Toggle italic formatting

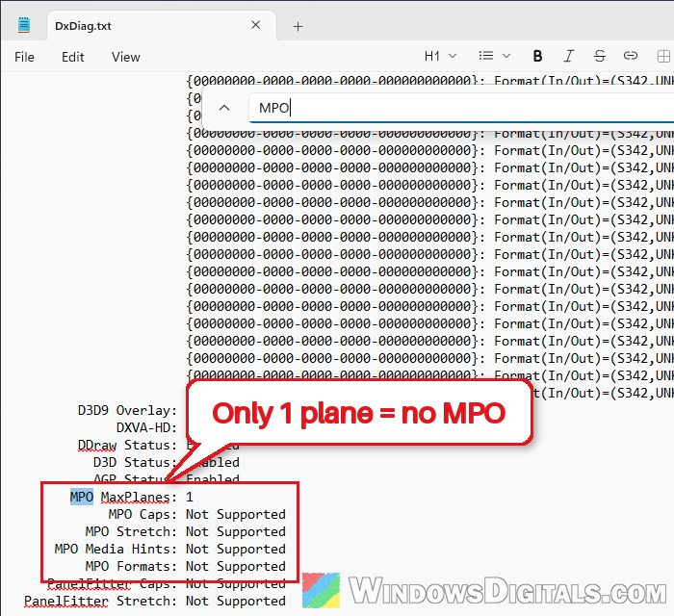point(569,56)
